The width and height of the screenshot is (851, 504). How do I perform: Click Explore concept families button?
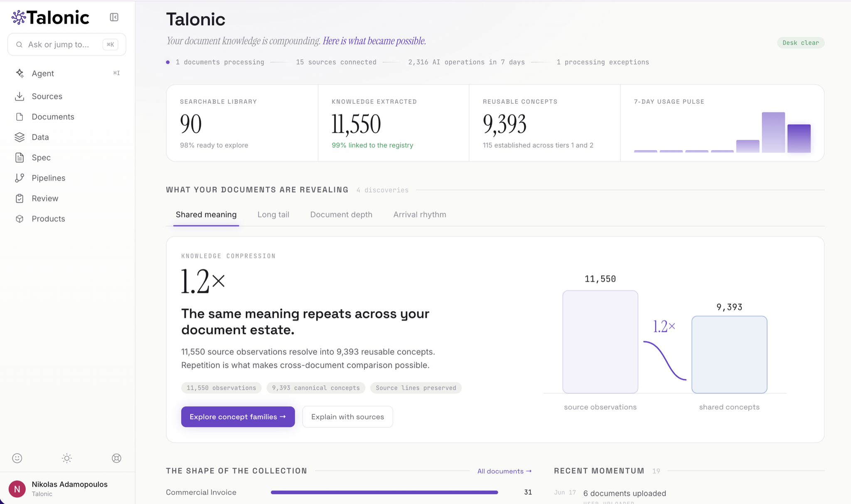point(238,417)
